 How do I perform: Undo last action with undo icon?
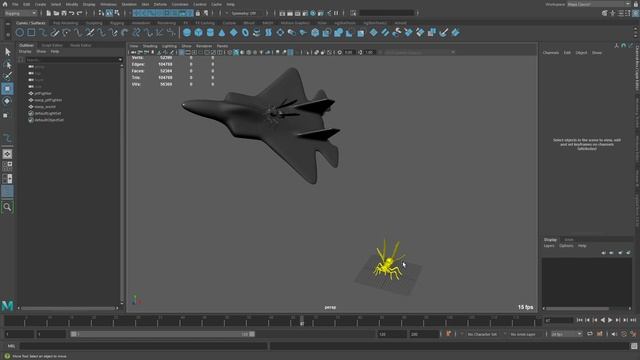72,13
